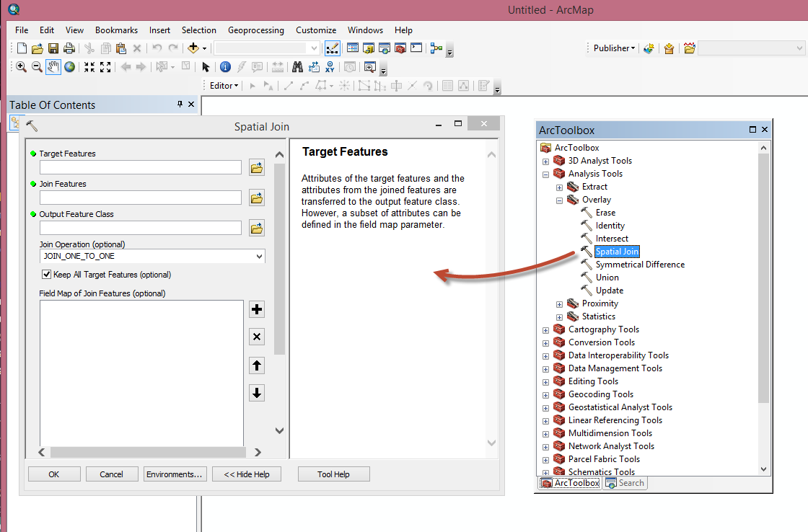Open the Environments... button
Screen dimensions: 808x532
tap(174, 474)
